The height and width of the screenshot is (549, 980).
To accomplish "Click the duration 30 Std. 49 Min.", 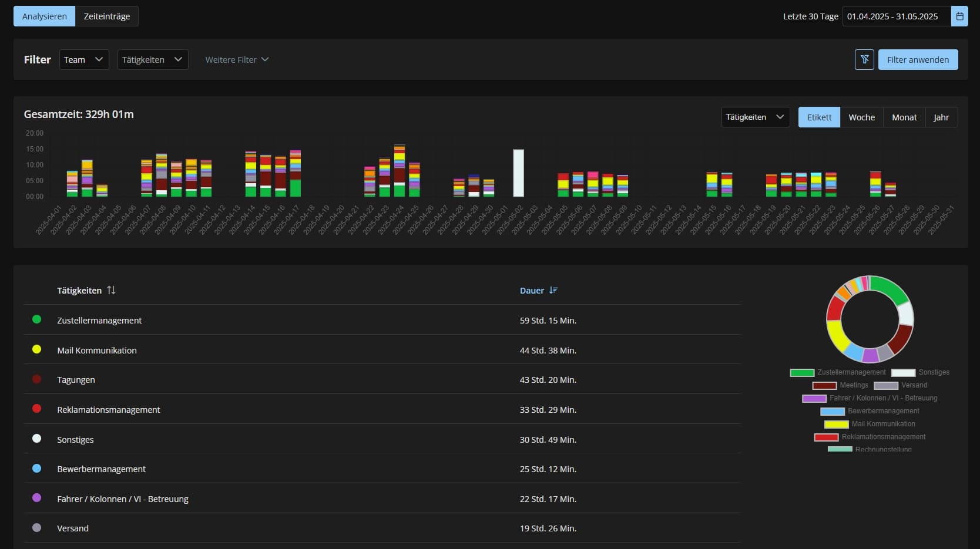I will click(x=548, y=440).
